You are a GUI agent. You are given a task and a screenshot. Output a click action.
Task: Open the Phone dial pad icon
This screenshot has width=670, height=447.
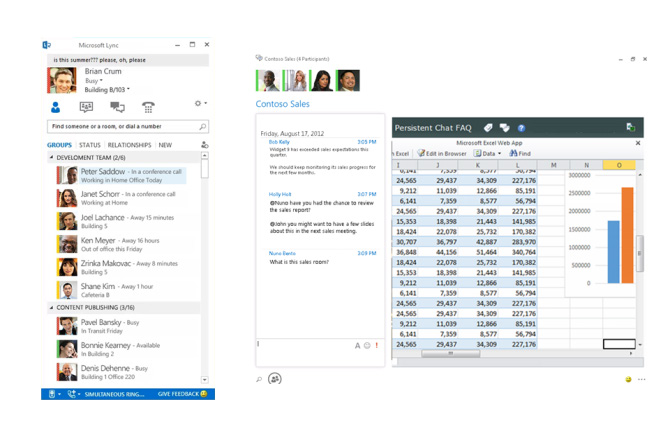(x=148, y=107)
